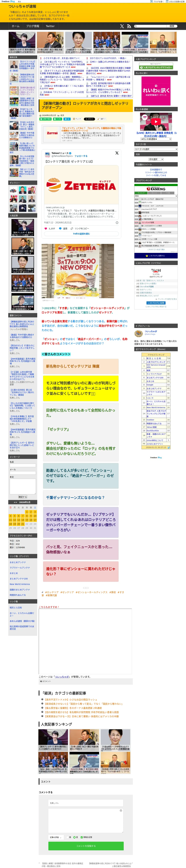Click the X logo on embedded Yahoo tweet
The height and width of the screenshot is (868, 186).
(117, 153)
